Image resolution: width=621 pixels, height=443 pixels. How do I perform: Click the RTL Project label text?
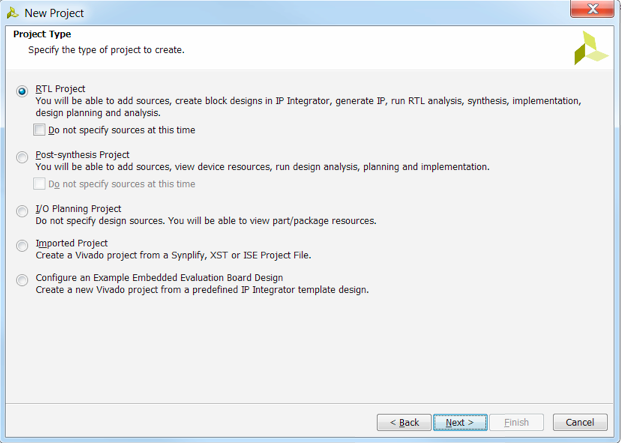tap(60, 89)
